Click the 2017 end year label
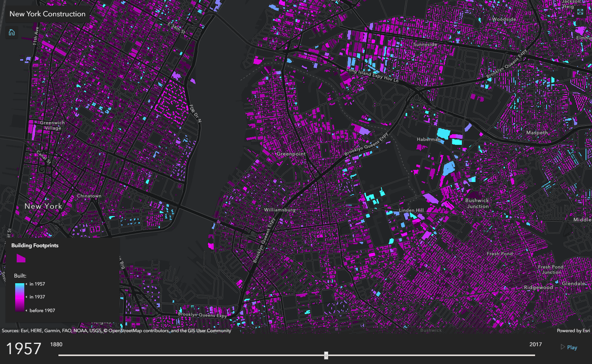Screen dimensions: 592x364 [x=535, y=344]
